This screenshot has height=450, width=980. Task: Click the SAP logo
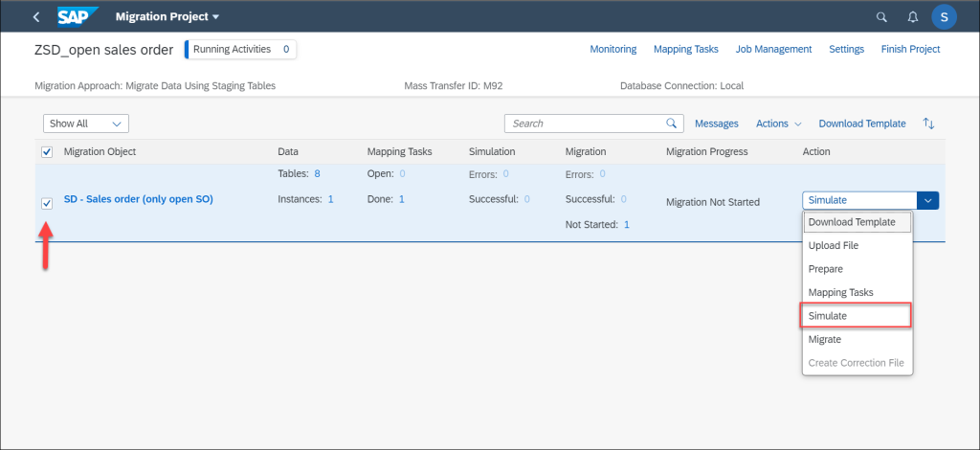(78, 17)
